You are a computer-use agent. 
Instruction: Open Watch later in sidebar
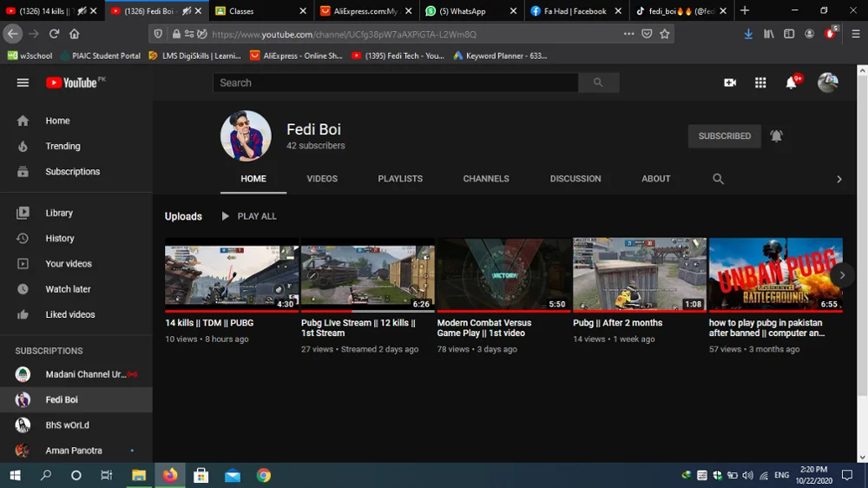click(x=76, y=289)
